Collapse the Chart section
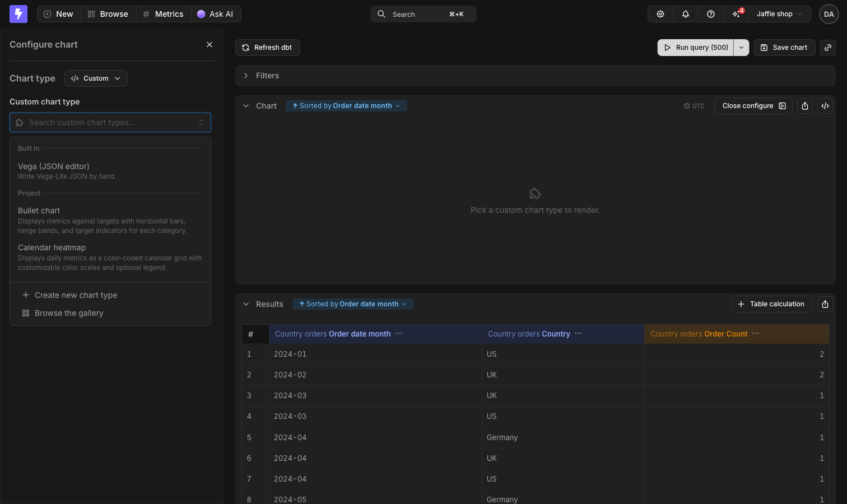This screenshot has width=847, height=504. 246,106
